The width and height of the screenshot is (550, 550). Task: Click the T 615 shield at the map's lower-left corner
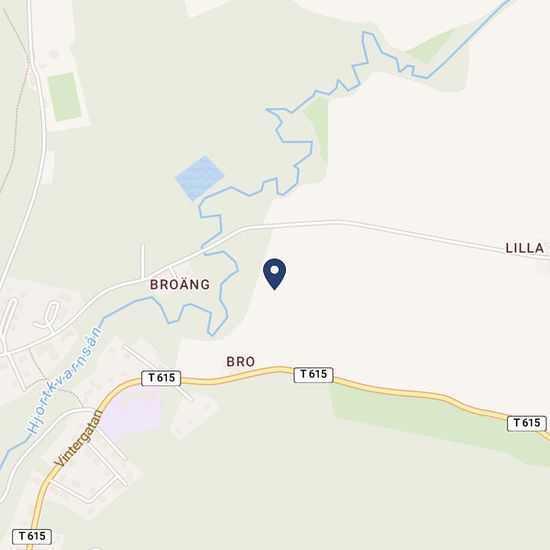pyautogui.click(x=32, y=536)
